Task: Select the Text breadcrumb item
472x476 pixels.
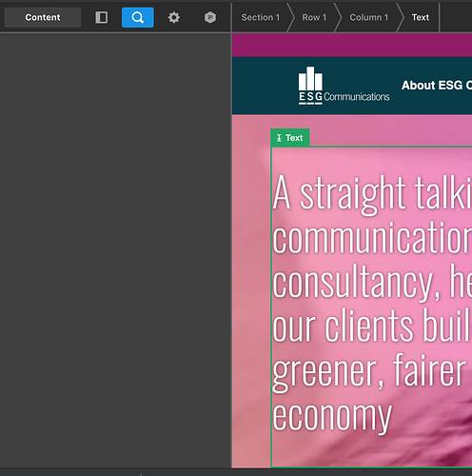Action: tap(421, 17)
